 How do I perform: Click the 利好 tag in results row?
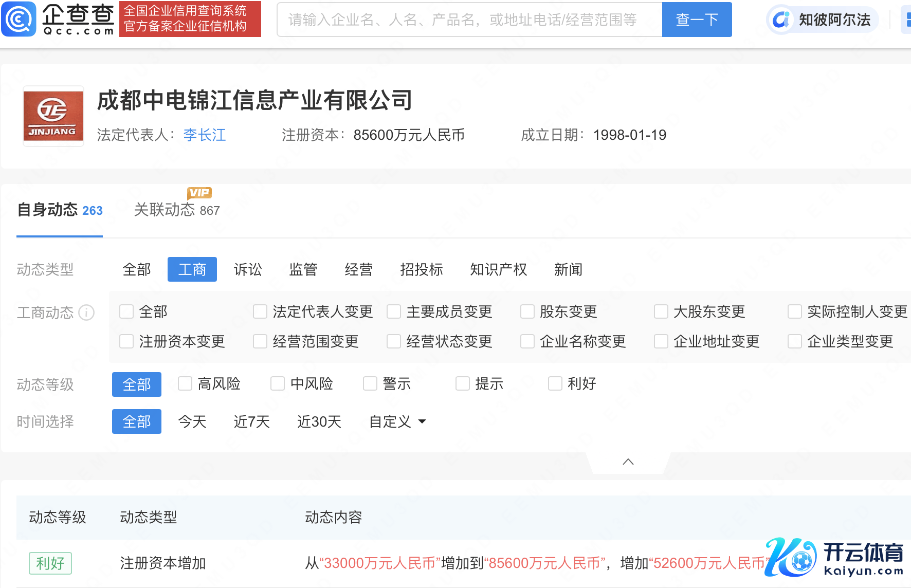[50, 563]
